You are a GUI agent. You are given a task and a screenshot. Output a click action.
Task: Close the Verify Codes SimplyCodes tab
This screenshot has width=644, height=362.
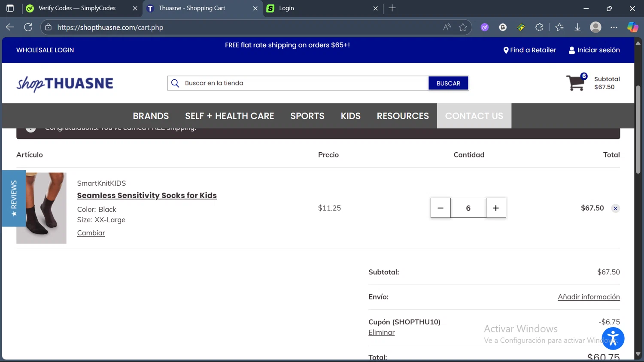pyautogui.click(x=135, y=8)
